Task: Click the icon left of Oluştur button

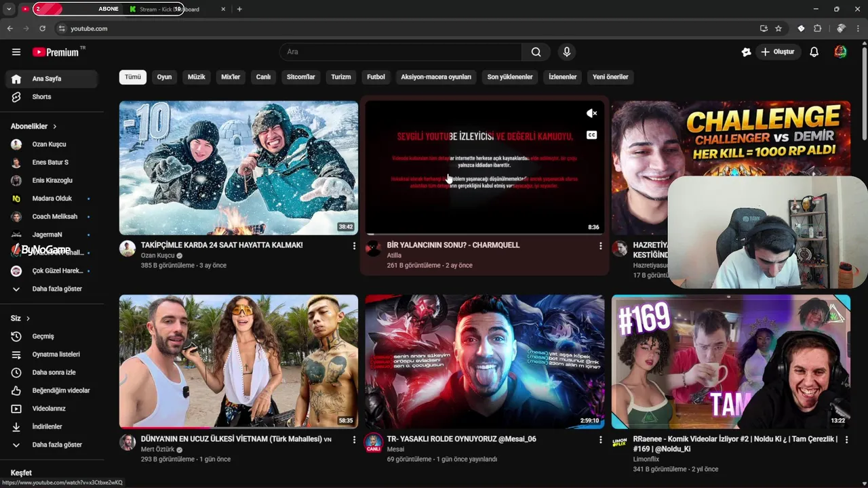Action: [747, 52]
